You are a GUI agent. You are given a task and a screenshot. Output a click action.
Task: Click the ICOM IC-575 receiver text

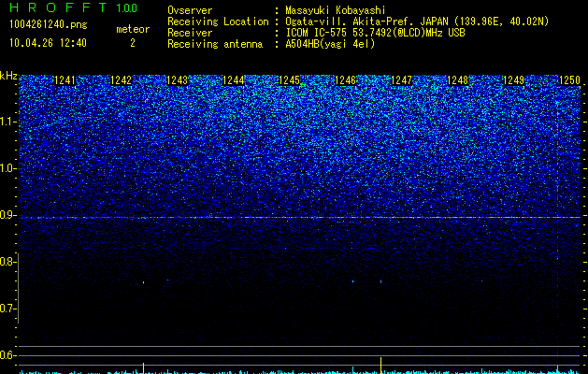(375, 33)
